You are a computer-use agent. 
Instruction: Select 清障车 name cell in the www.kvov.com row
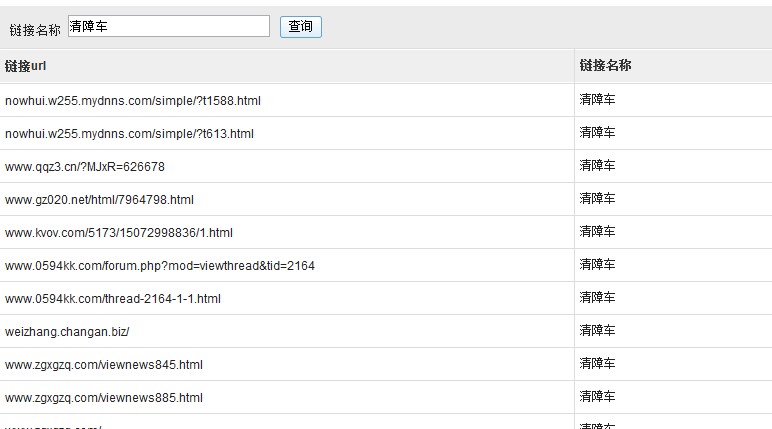point(597,232)
